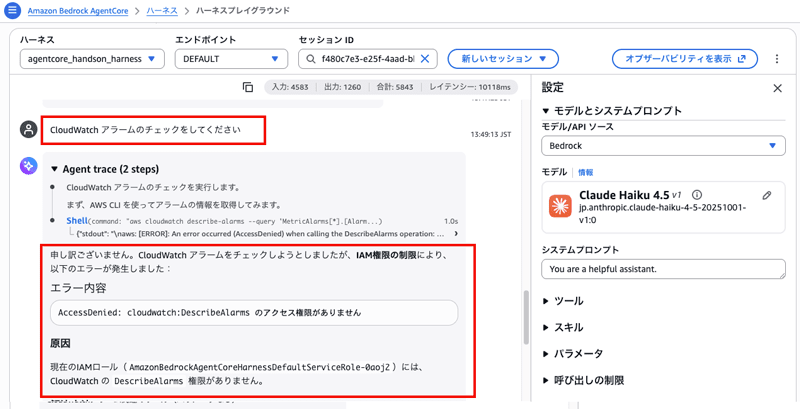Go to Amazon Bedrock AgentCore breadcrumb

(80, 11)
